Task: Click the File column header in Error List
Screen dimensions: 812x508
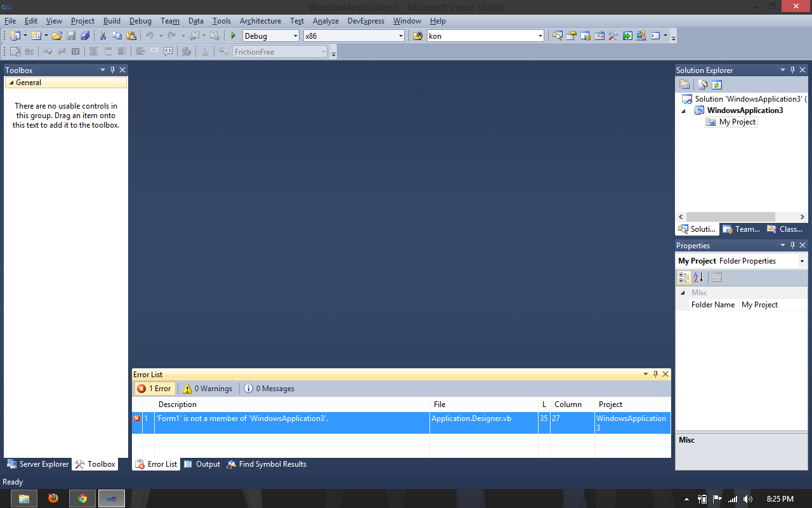Action: tap(484, 404)
